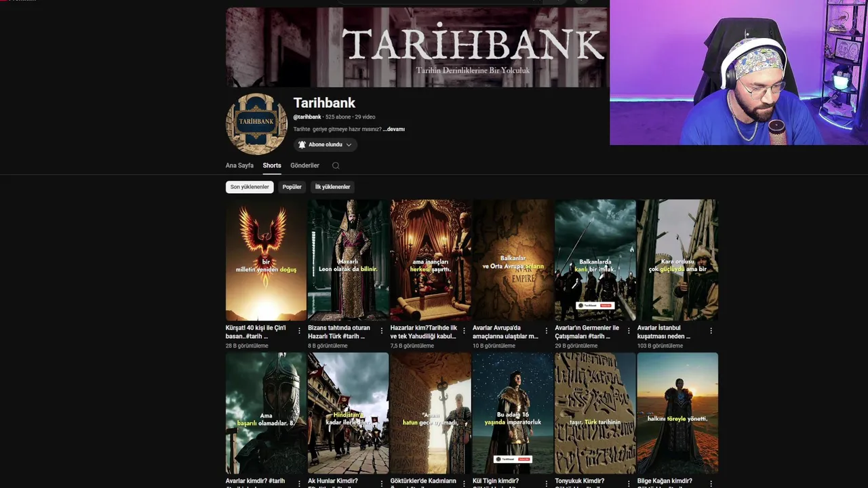Click the '7,5 B görüntüleme' view count
Screen dimensions: 868x488
click(412, 346)
